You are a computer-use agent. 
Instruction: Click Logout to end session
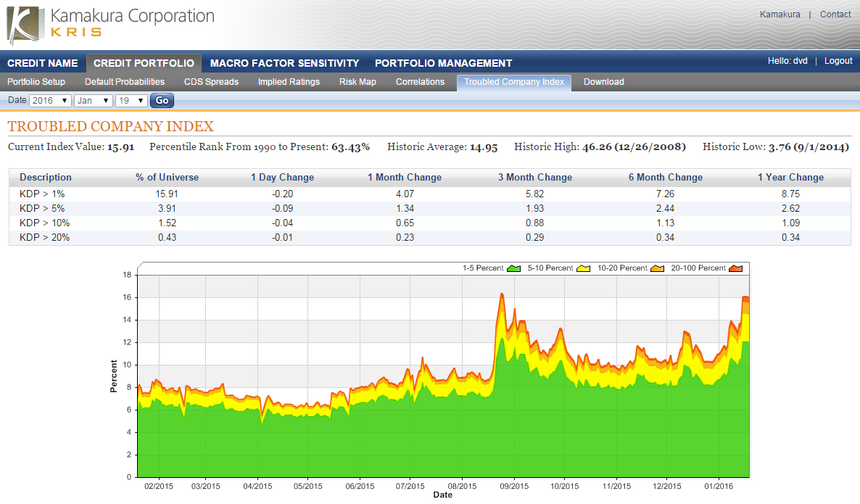[838, 61]
